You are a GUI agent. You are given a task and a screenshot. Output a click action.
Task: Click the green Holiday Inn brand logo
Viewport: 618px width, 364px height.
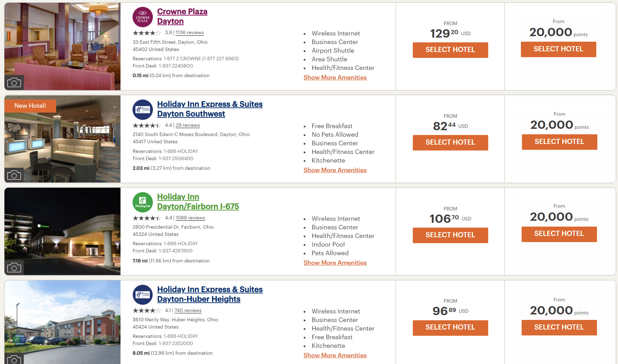point(143,202)
